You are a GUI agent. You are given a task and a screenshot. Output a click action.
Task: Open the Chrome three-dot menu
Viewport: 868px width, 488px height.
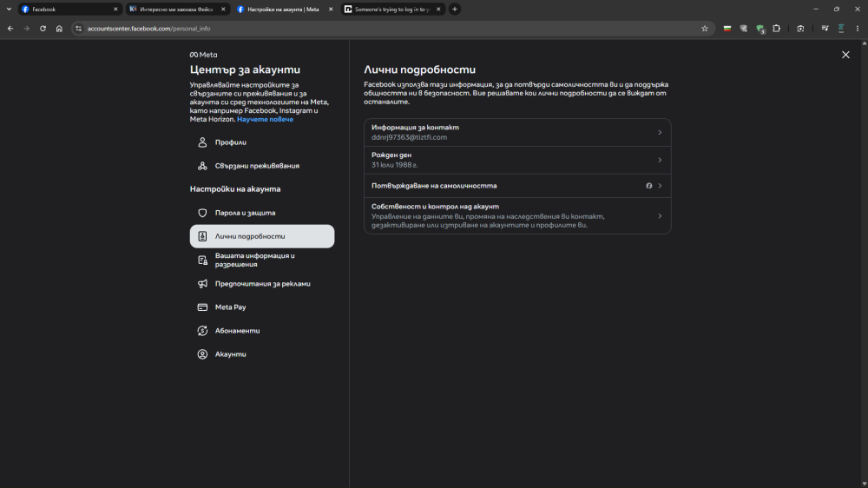pos(858,29)
